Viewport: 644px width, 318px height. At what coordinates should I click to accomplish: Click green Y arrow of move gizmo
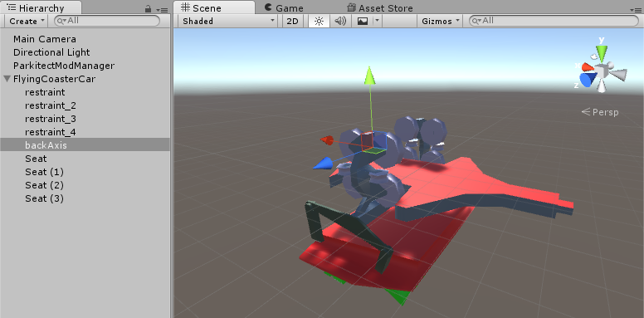[369, 76]
